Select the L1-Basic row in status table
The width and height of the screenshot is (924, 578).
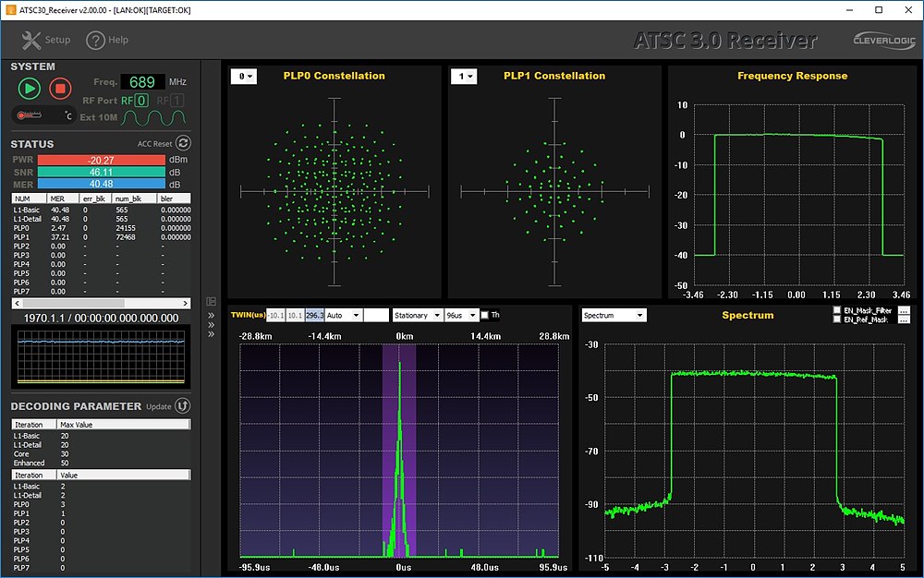point(102,211)
